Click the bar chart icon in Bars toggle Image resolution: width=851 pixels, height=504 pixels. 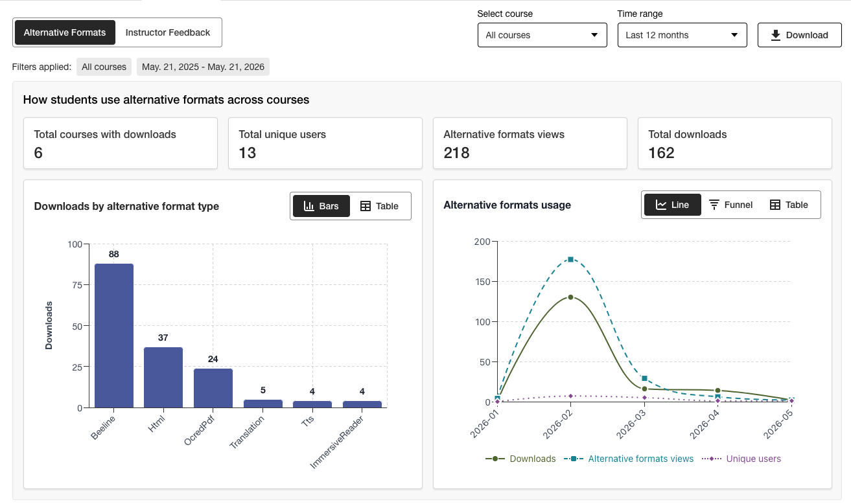(309, 206)
